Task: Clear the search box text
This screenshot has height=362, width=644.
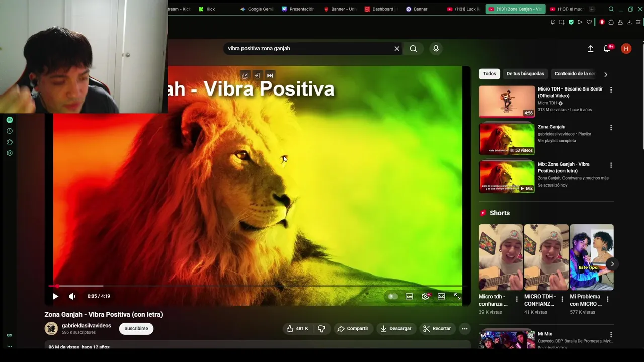Action: pyautogui.click(x=397, y=48)
